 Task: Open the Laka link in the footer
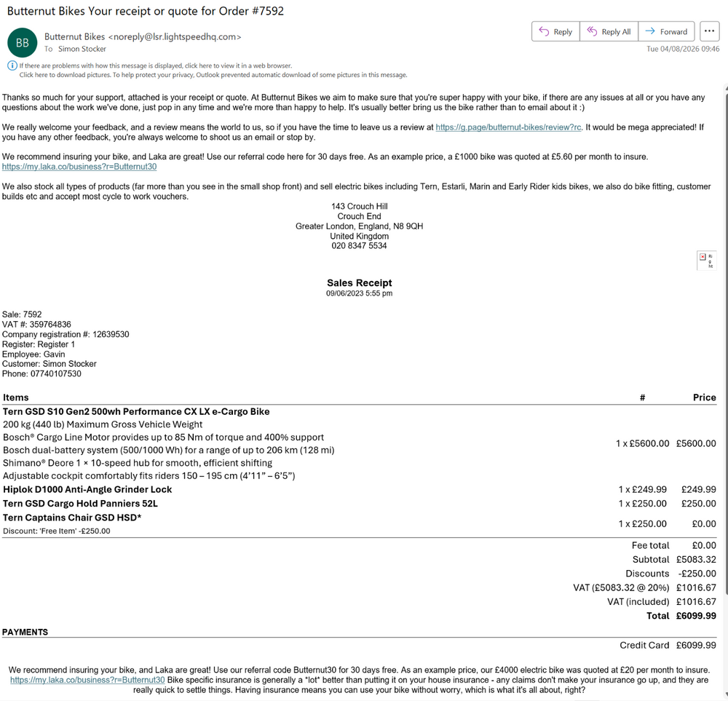87,680
